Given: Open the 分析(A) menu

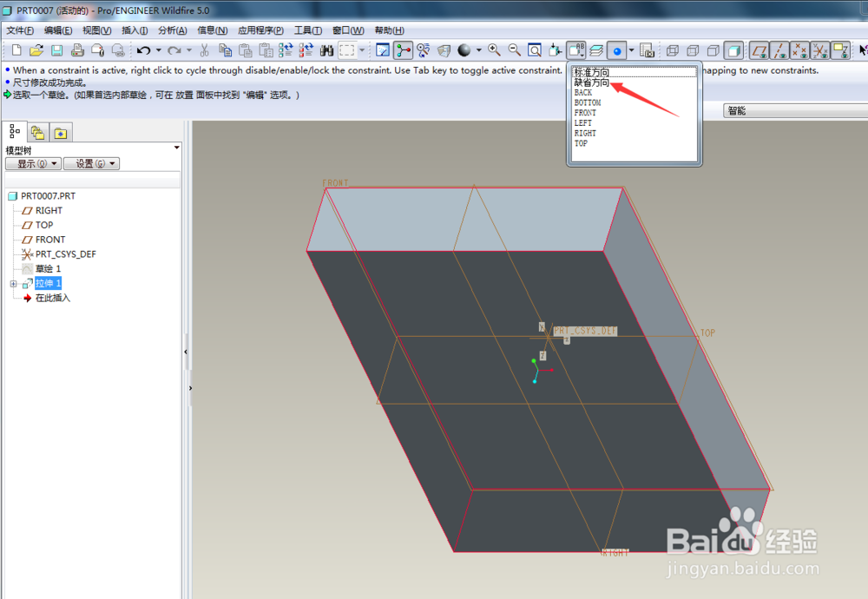Looking at the screenshot, I should click(x=173, y=30).
